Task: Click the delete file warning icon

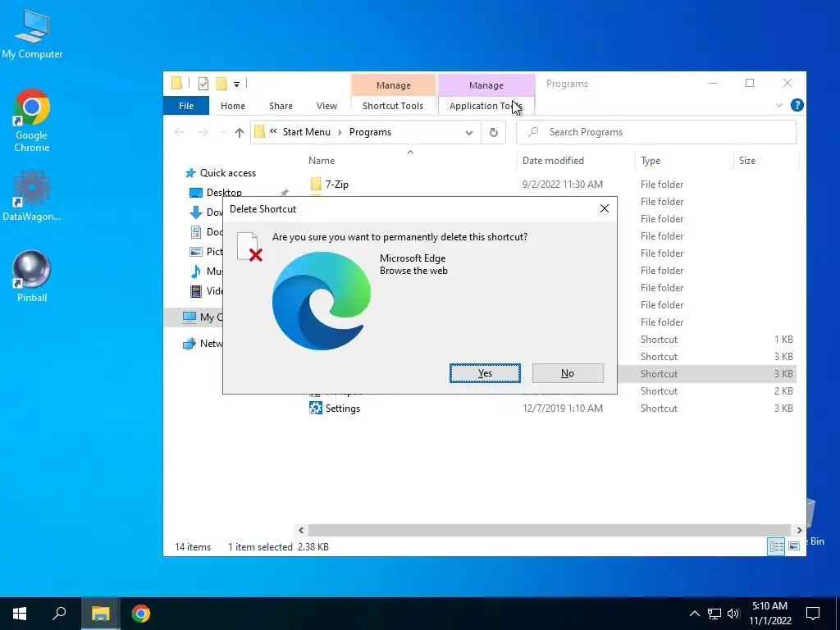Action: pyautogui.click(x=249, y=247)
